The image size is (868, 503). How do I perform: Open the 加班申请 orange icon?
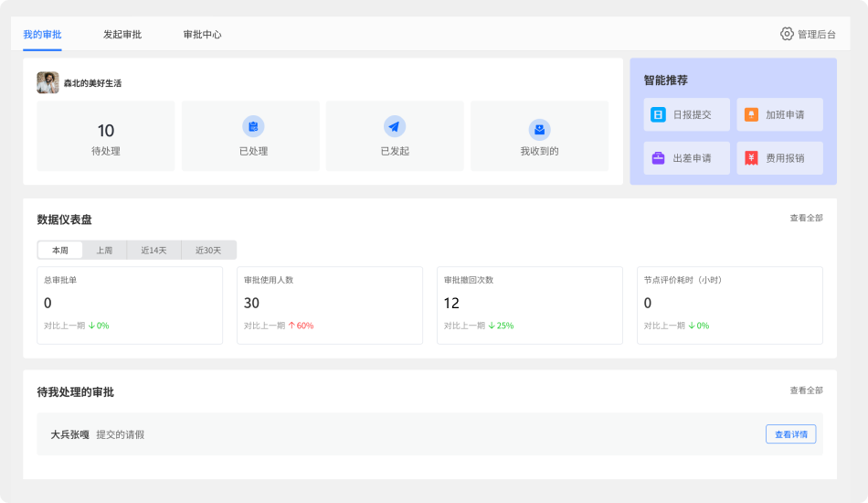(751, 115)
